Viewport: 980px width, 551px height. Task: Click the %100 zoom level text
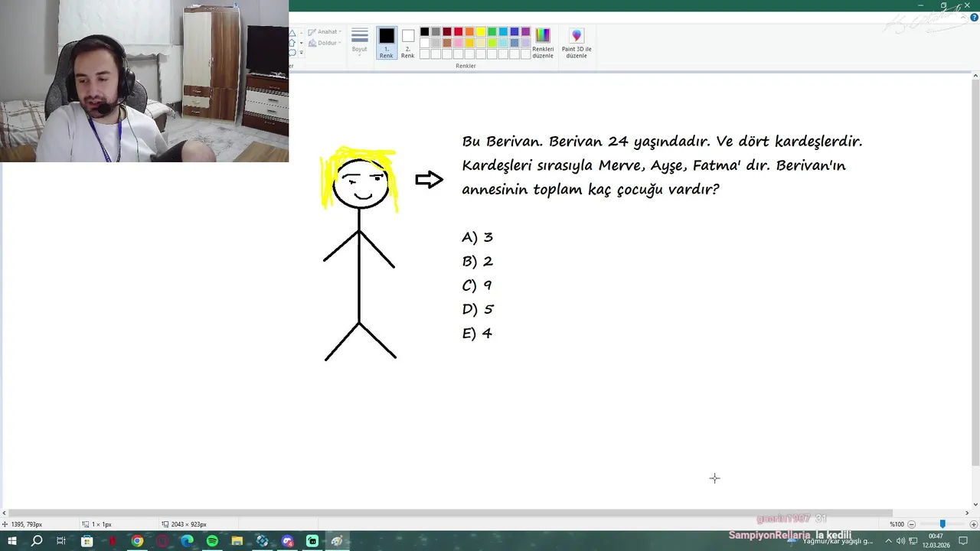(897, 524)
